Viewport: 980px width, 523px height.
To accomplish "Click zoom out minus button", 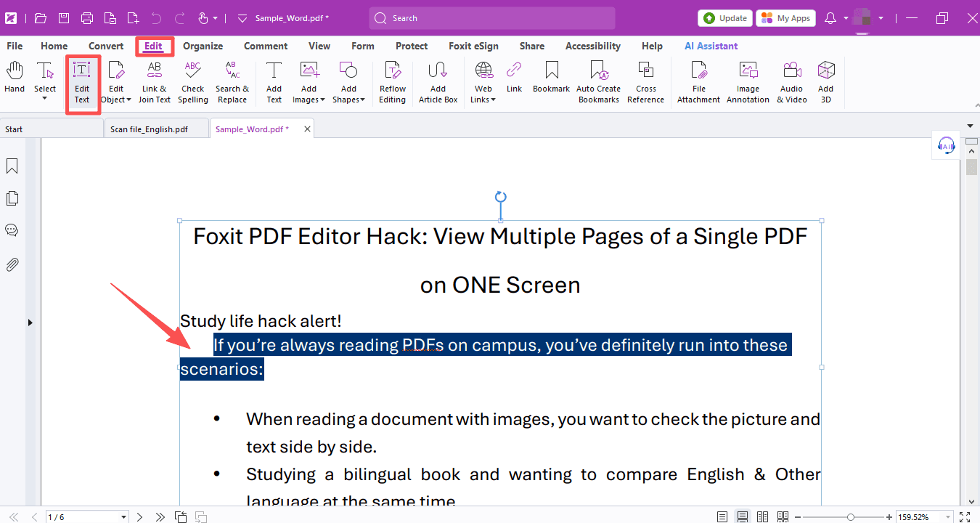I will coord(797,517).
